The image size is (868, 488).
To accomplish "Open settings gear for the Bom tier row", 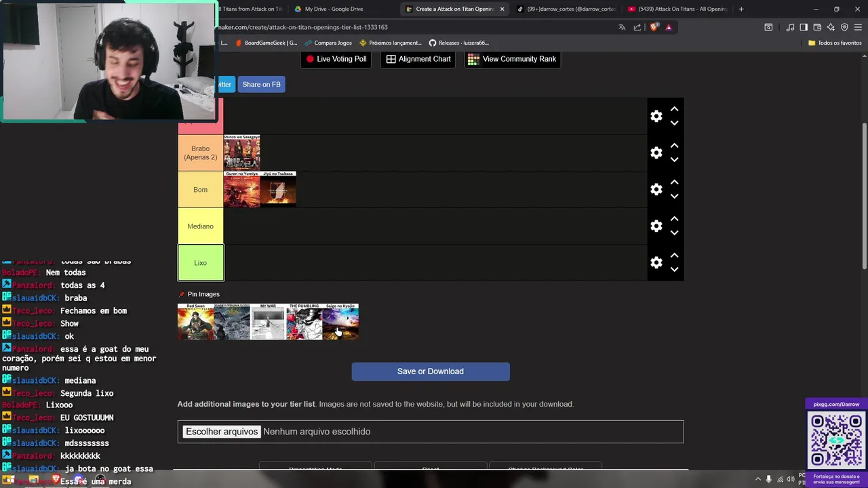I will click(x=656, y=190).
